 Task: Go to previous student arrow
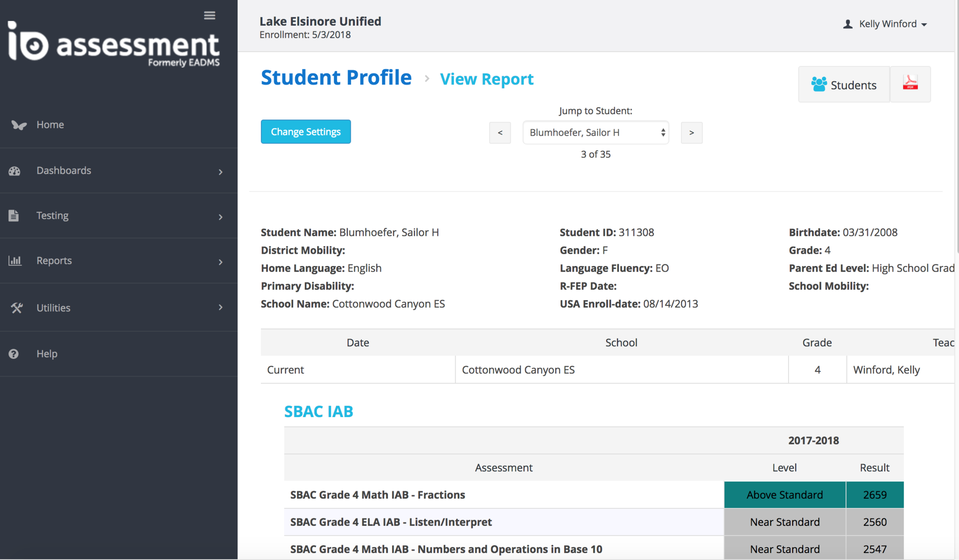500,133
